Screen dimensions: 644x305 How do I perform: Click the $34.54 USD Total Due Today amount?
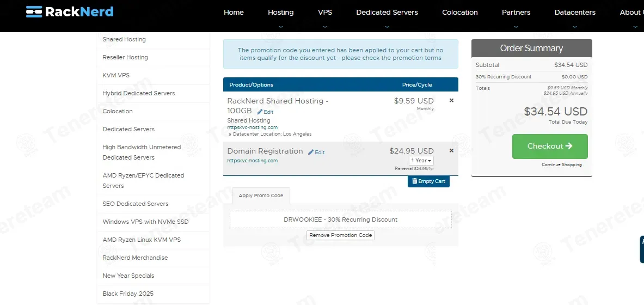point(556,112)
